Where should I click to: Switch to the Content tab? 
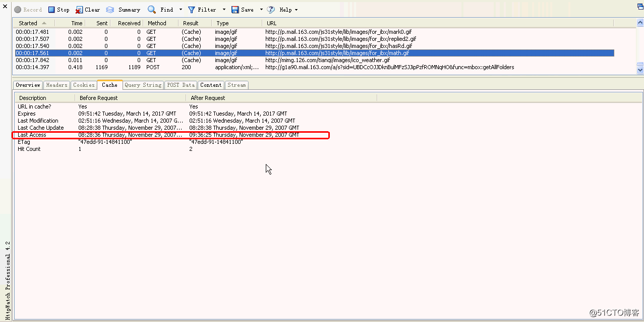(x=211, y=85)
